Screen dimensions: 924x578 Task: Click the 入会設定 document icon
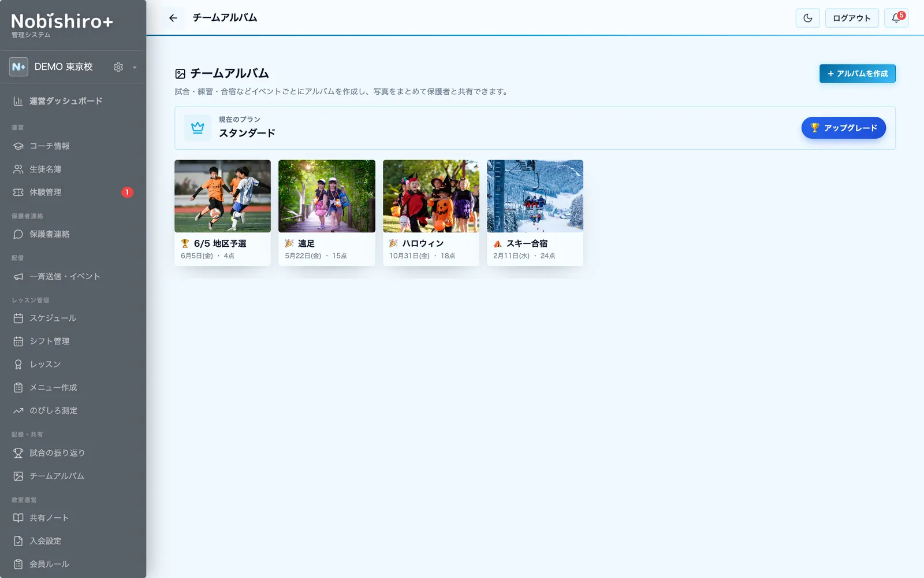18,541
